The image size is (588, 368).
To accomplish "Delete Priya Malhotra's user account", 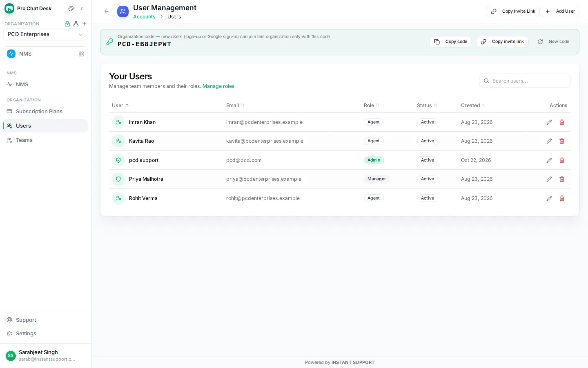I will coord(562,179).
